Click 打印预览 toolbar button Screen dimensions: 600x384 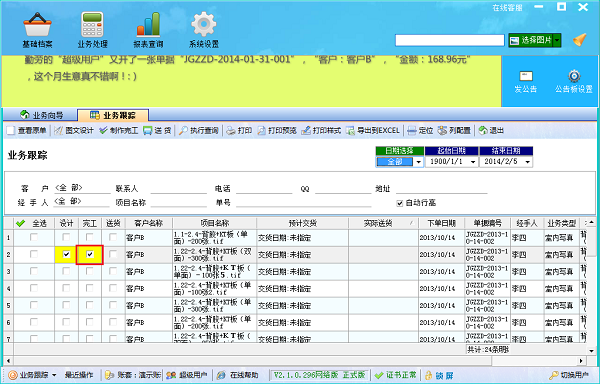pos(277,130)
